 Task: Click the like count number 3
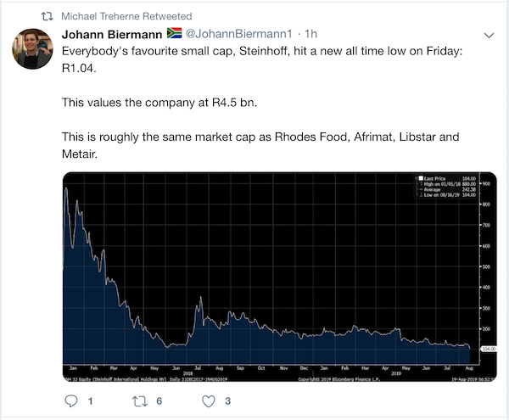pos(228,401)
